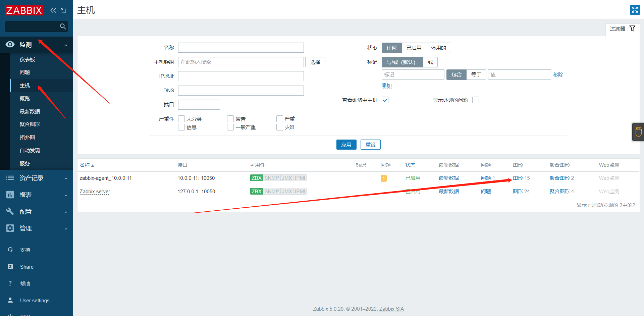
Task: Open the 仪表板 menu item
Action: point(42,59)
